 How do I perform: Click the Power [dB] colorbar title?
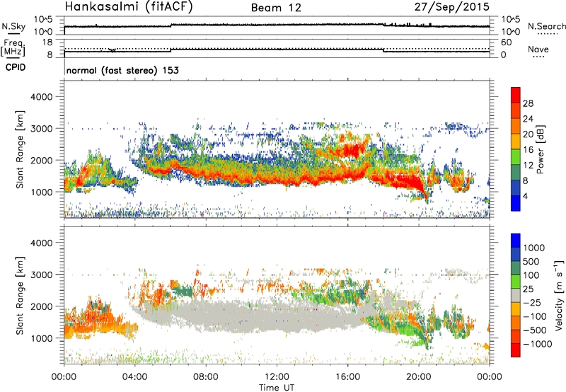(540, 149)
